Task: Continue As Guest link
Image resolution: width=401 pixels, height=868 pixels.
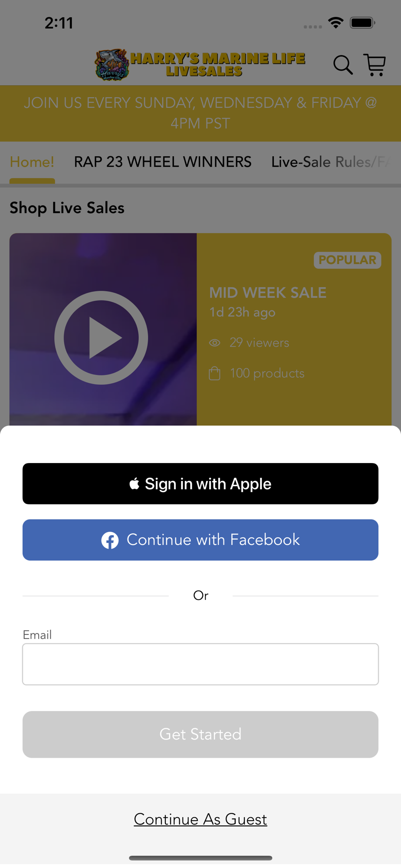Action: (x=200, y=819)
